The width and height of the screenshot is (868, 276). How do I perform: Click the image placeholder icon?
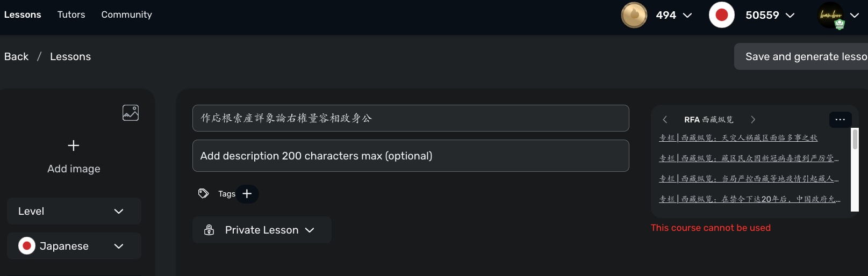131,113
